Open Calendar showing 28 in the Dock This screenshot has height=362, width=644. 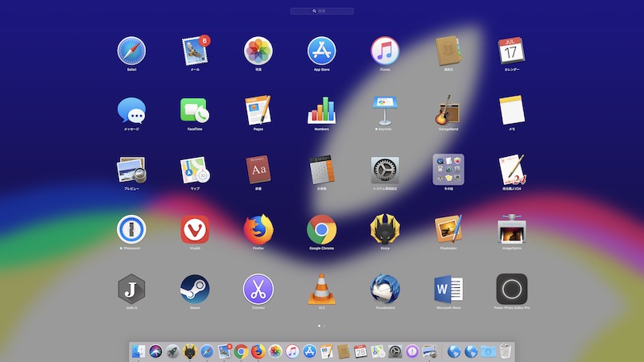coord(361,352)
